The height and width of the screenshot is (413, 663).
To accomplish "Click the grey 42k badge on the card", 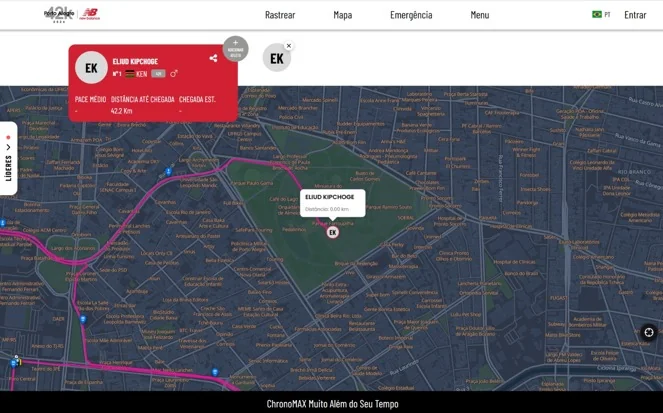I will click(158, 74).
